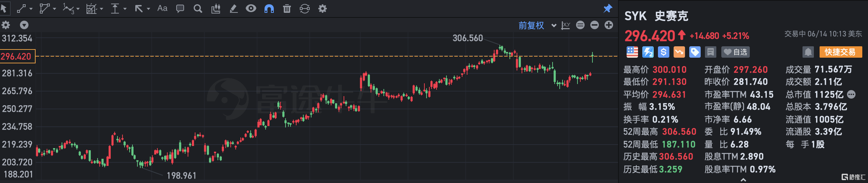Screen dimensions: 868x183
Task: Click the 52周最低 187.110 value
Action: coord(678,144)
